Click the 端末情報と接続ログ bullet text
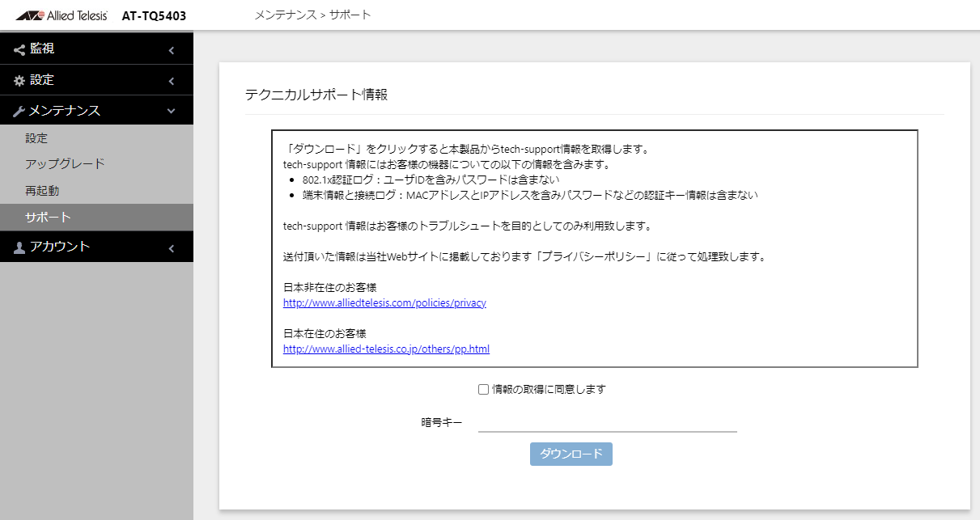 pyautogui.click(x=529, y=195)
